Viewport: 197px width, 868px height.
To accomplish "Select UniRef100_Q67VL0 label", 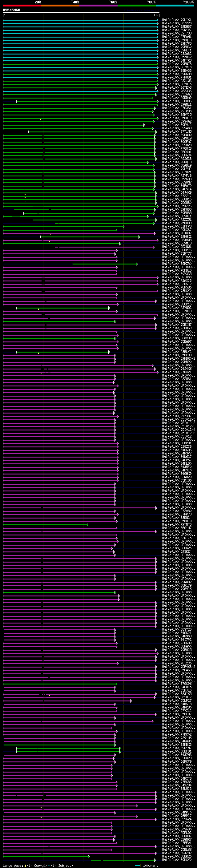I will [177, 67].
